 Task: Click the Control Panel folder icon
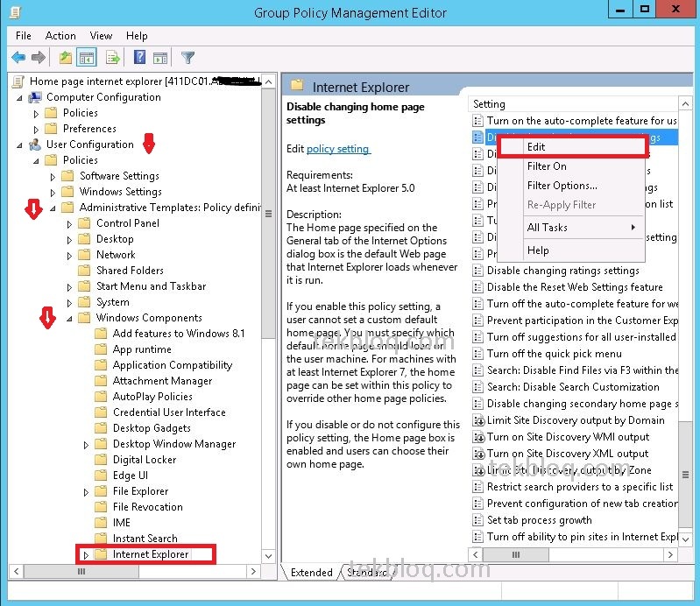(x=84, y=223)
